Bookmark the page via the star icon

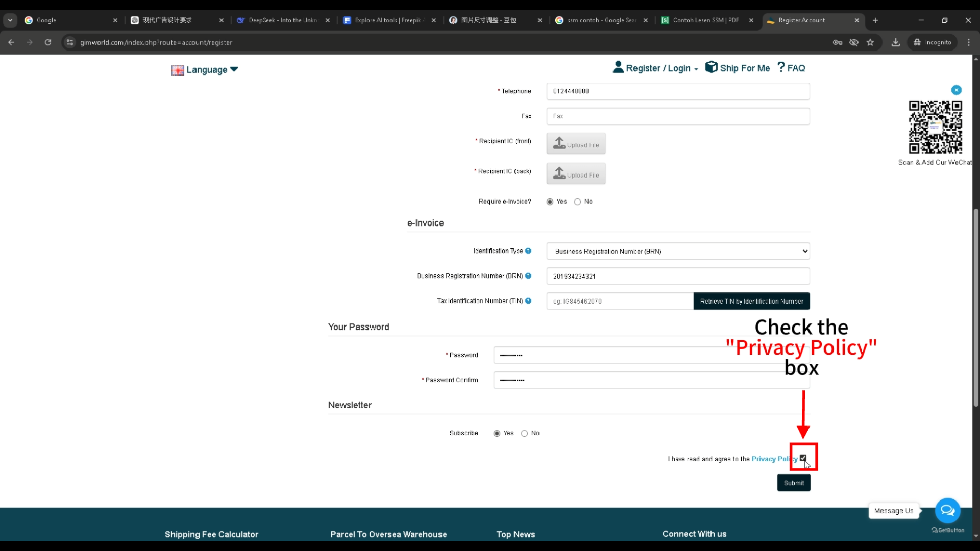(x=870, y=42)
